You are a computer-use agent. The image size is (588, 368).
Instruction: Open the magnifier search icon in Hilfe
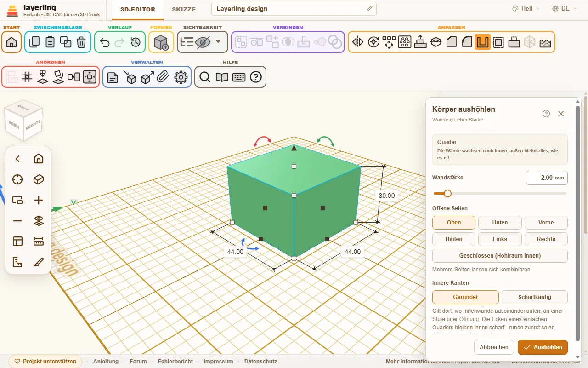205,77
